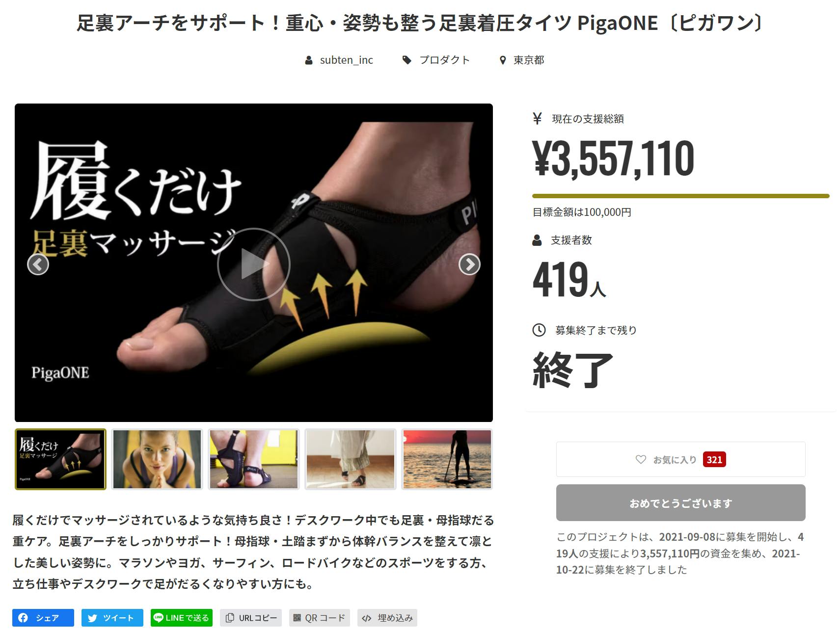Screen dimensions: 840x632
Task: Select the yoga woman thumbnail
Action: [x=157, y=459]
